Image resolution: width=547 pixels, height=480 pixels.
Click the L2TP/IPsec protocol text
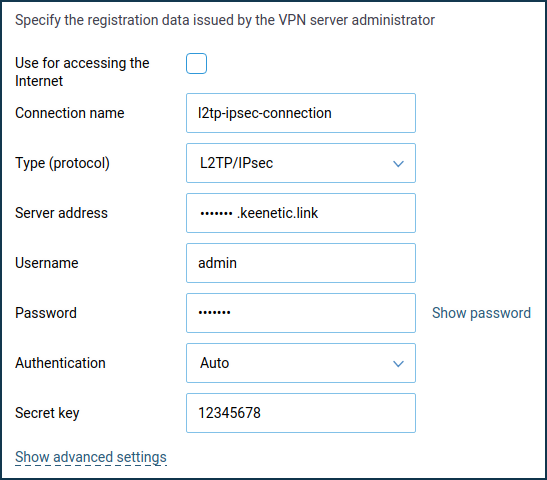[236, 163]
